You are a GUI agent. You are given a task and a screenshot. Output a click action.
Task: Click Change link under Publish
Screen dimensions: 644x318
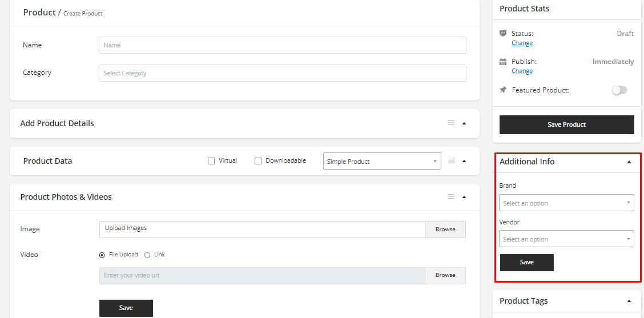tap(522, 71)
